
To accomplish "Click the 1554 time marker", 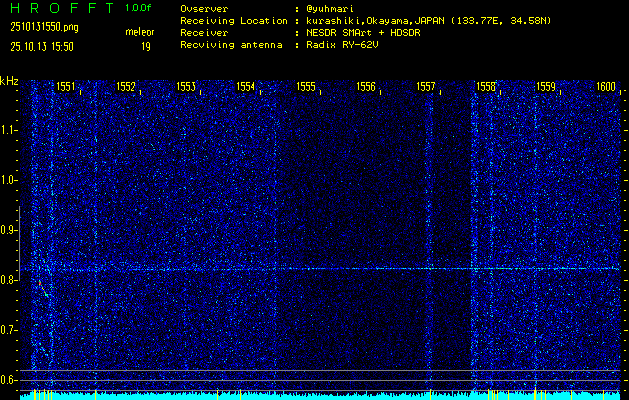I will pyautogui.click(x=246, y=87).
